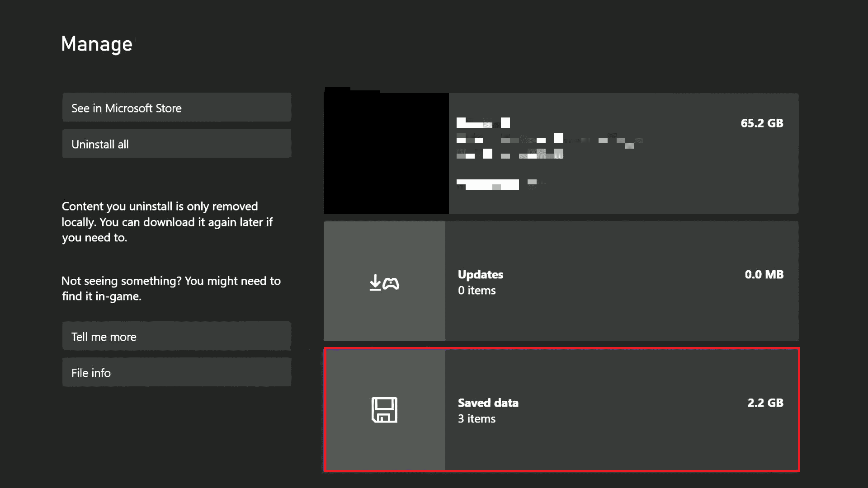Click the 'Content you uninstall' info paragraph
Image resolution: width=868 pixels, height=488 pixels.
(x=167, y=222)
